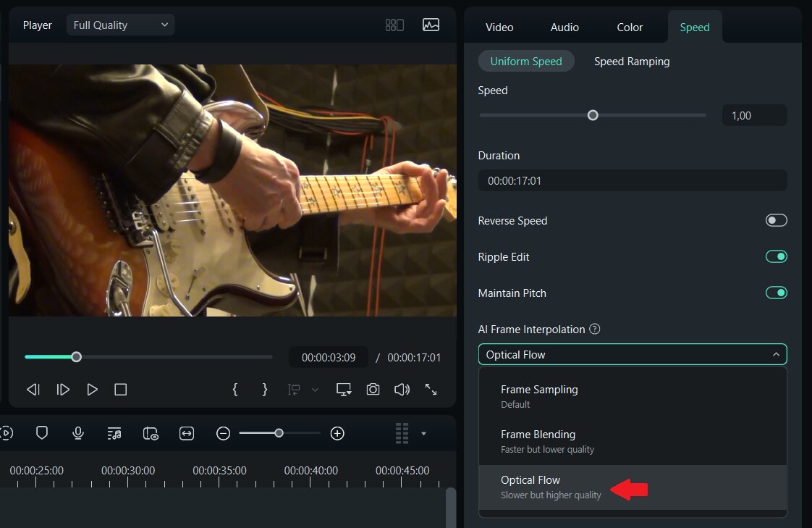
Task: Choose the Frame Sampling option
Action: point(633,396)
